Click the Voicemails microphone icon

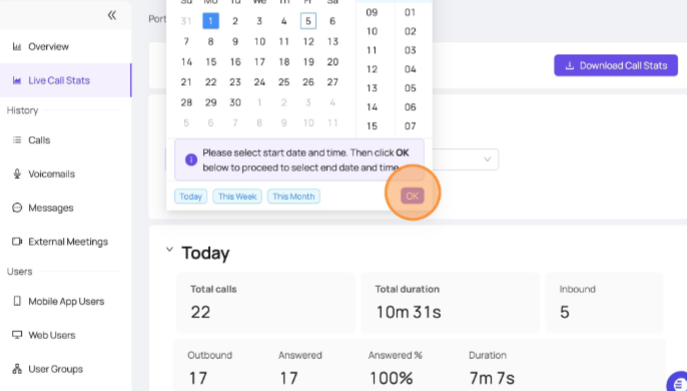(x=17, y=174)
